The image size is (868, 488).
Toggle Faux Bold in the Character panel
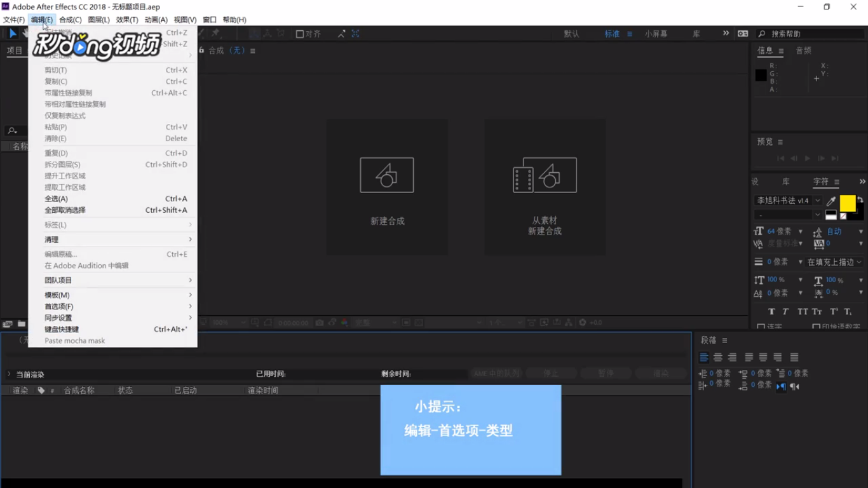(771, 311)
